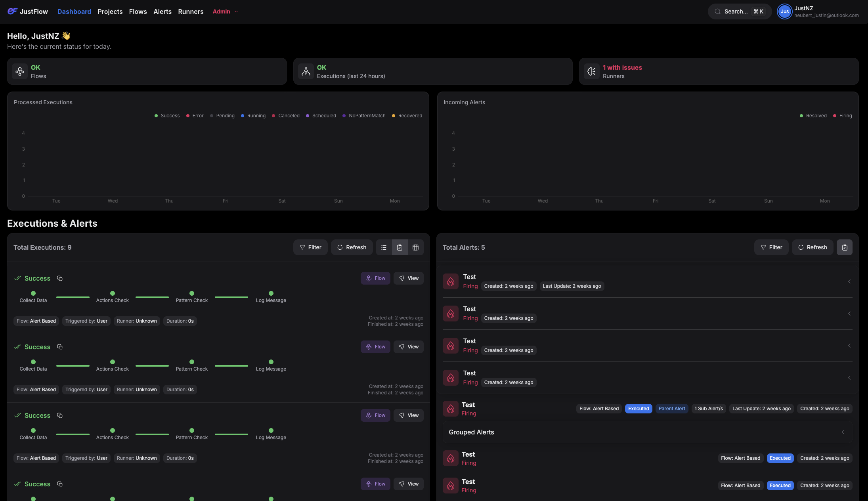Select the card view icon in executions

tap(400, 247)
